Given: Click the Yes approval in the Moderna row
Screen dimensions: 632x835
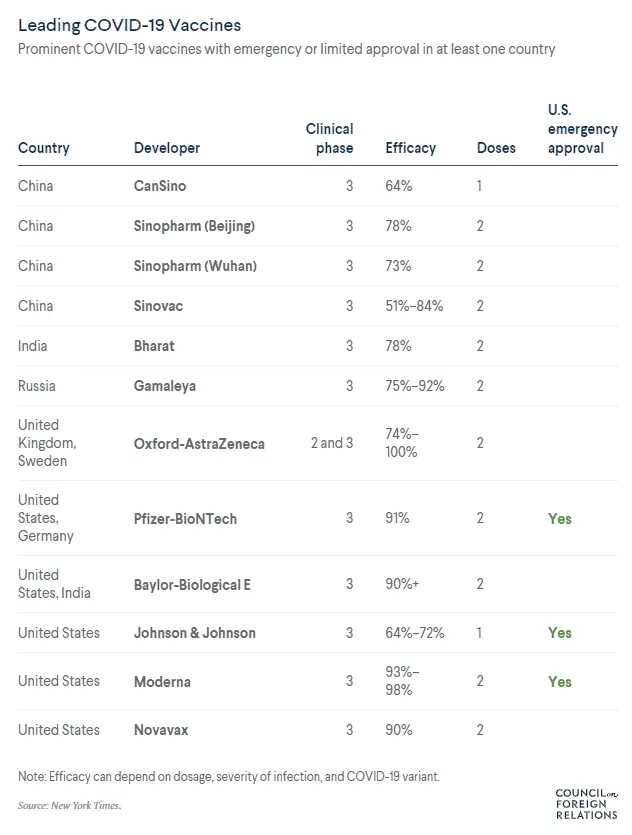Looking at the screenshot, I should 559,682.
